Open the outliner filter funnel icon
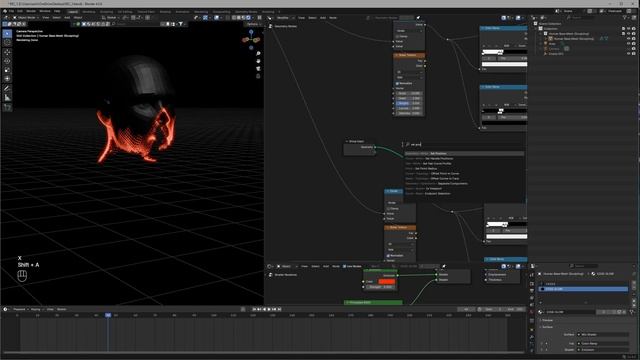The height and width of the screenshot is (360, 640). (624, 18)
